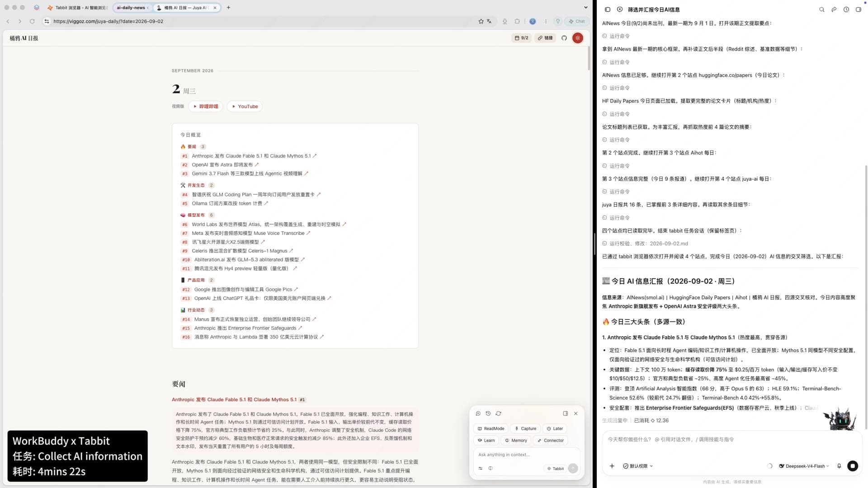Open the 9/2 date picker
This screenshot has width=868, height=488.
(522, 38)
